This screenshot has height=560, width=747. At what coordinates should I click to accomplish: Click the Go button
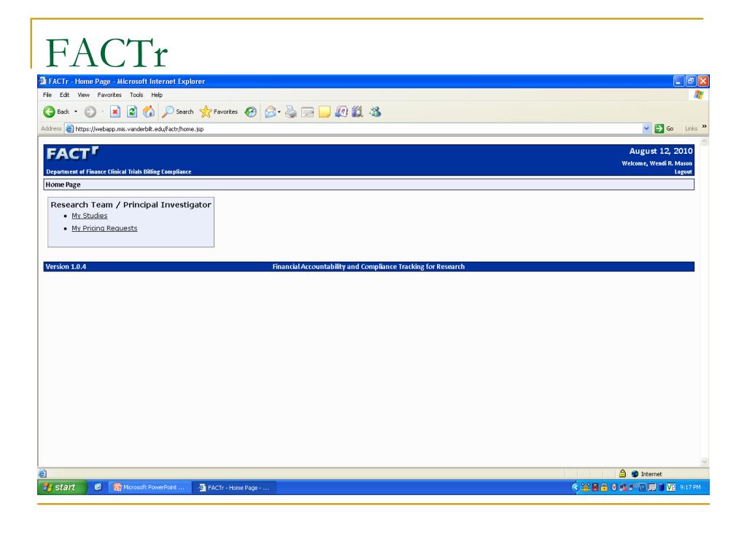(x=664, y=128)
